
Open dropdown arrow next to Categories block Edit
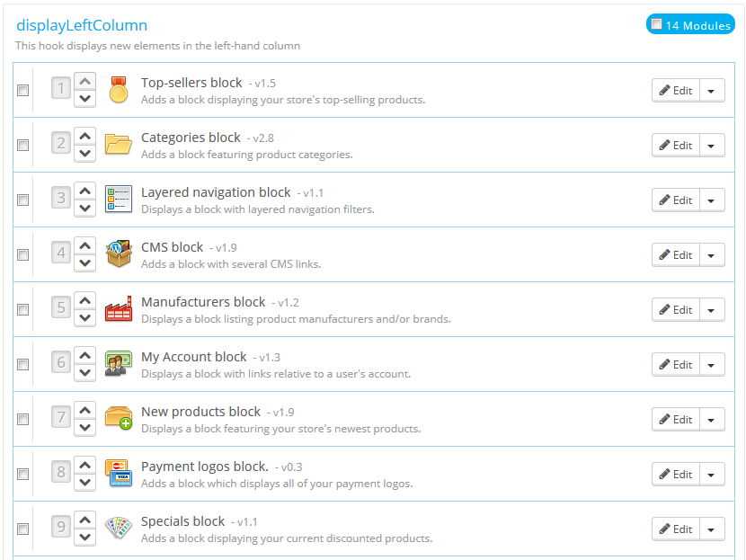[712, 145]
